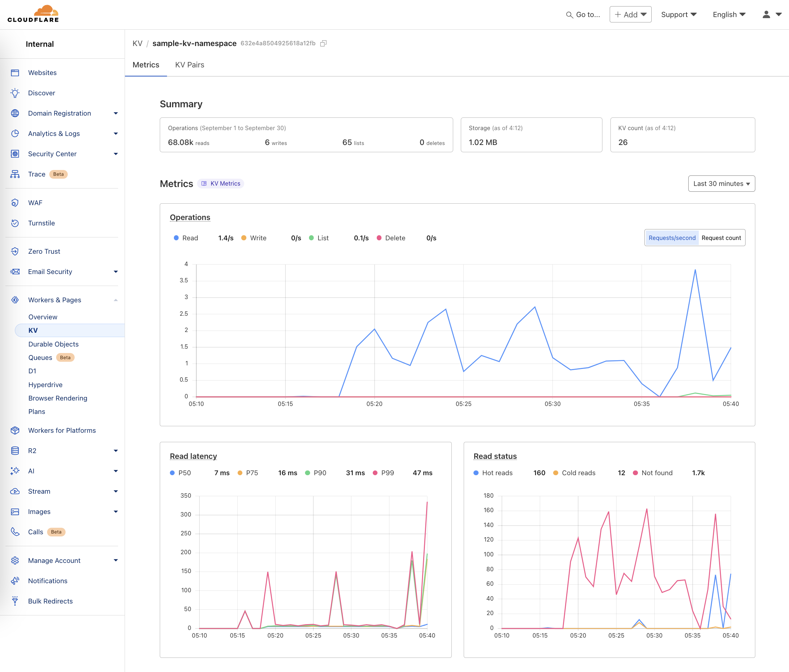The width and height of the screenshot is (789, 672).
Task: Switch chart to Request count
Action: tap(721, 238)
